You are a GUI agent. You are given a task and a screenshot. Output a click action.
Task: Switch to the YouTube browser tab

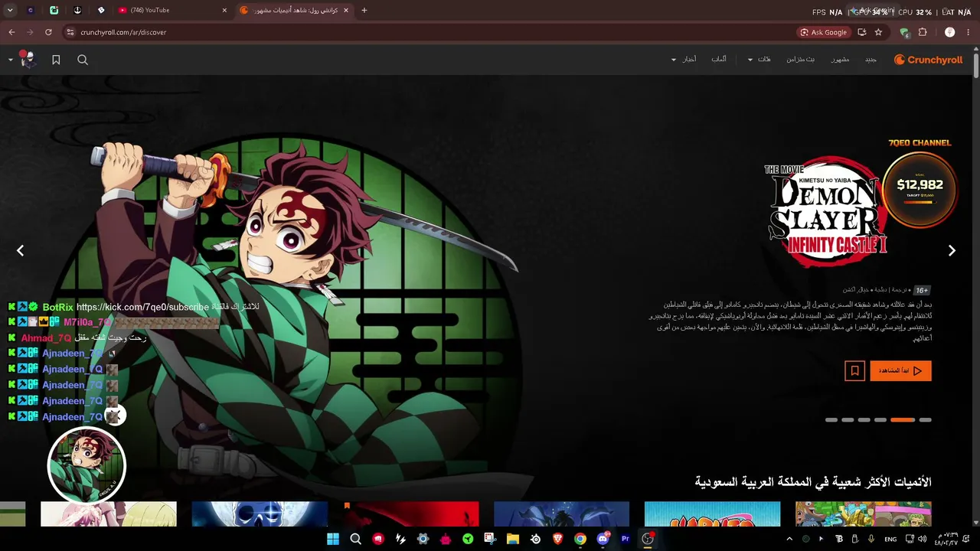[170, 10]
